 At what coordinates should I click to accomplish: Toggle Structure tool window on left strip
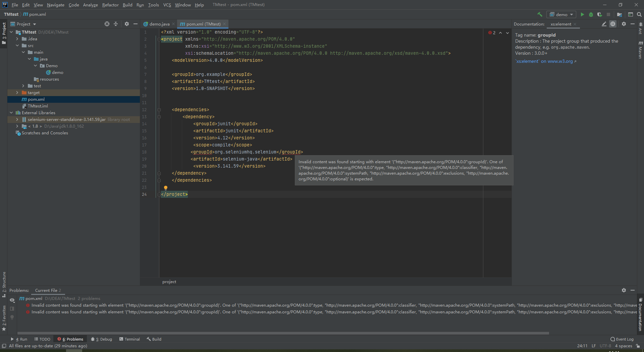[x=4, y=284]
